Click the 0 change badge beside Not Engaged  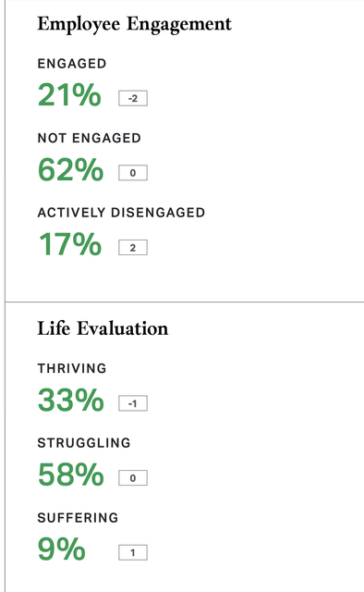coord(133,173)
